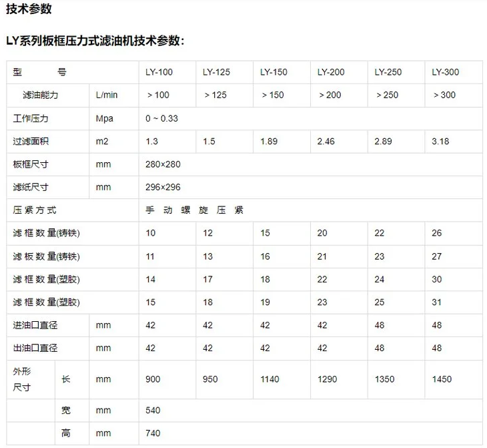Click the 296×296 filter paper size value
487x448 pixels.
point(163,187)
